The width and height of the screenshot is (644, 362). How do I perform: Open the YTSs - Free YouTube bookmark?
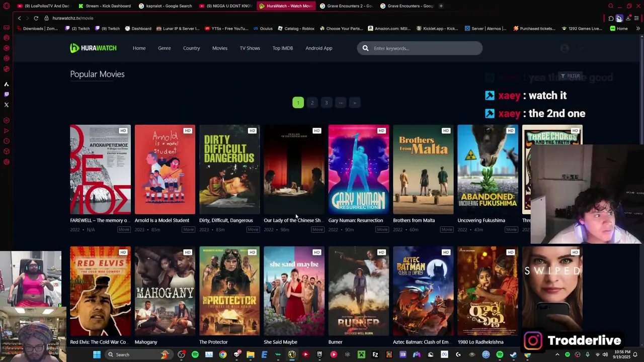click(226, 29)
